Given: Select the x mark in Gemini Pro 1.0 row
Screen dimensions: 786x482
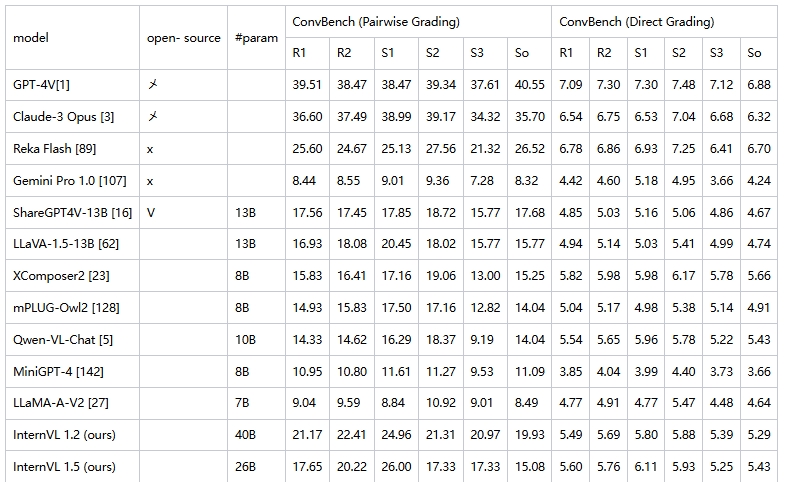Looking at the screenshot, I should coord(150,181).
